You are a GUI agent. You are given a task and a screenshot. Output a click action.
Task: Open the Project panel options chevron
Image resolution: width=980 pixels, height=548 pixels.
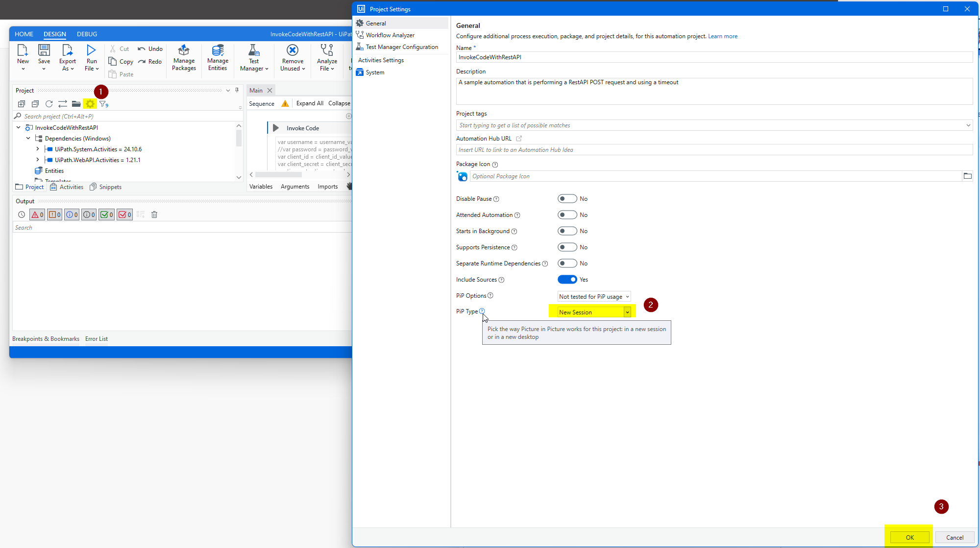(x=228, y=91)
